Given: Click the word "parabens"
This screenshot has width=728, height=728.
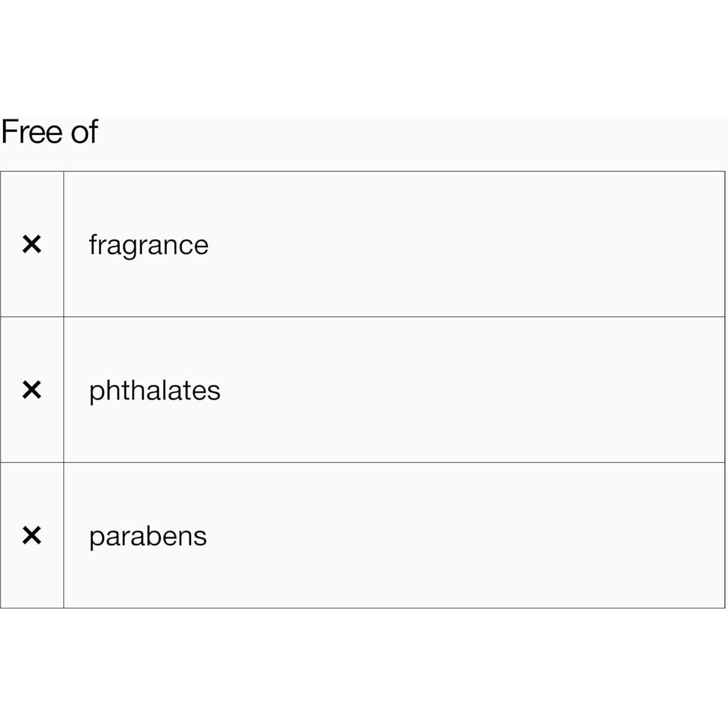Looking at the screenshot, I should (x=148, y=536).
